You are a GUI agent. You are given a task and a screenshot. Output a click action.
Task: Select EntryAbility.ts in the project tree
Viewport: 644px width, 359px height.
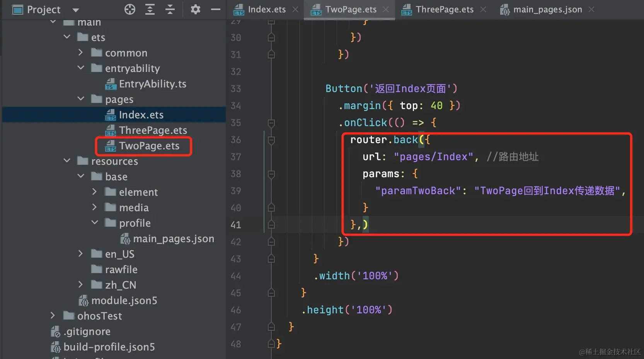point(153,84)
